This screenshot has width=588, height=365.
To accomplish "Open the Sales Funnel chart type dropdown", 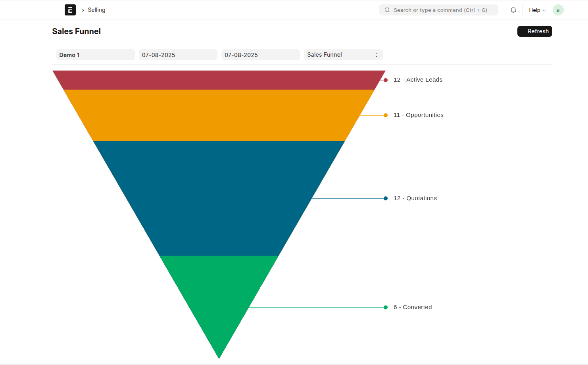I will click(343, 55).
